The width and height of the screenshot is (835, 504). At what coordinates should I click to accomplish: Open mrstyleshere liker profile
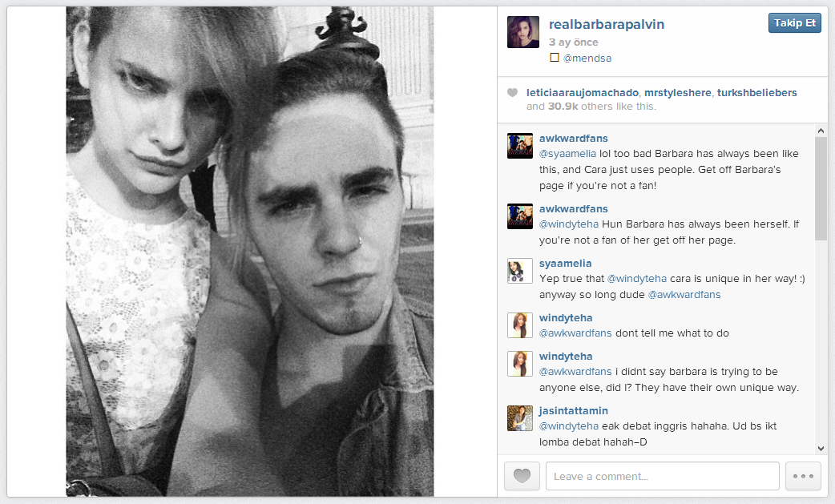(x=677, y=93)
